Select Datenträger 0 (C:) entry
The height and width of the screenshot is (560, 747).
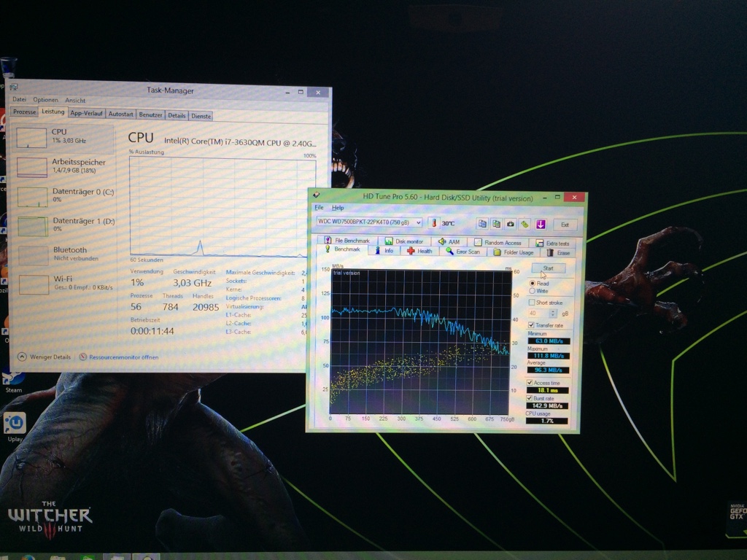63,196
